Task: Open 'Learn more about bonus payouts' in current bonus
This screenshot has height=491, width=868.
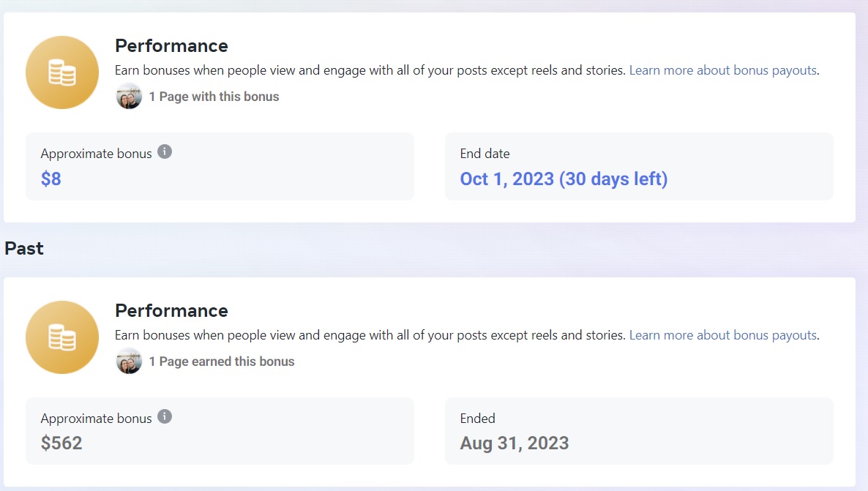Action: [x=723, y=70]
